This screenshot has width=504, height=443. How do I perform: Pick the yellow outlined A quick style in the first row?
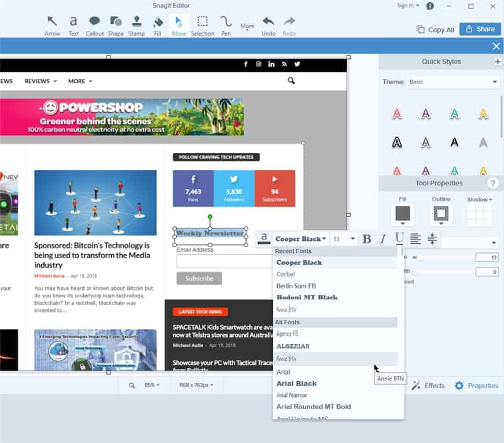coord(483,114)
